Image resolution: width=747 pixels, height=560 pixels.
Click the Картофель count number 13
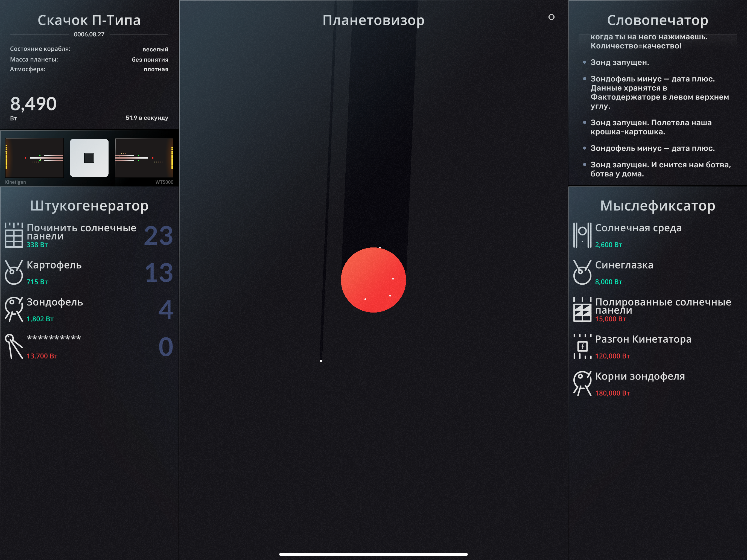[159, 273]
